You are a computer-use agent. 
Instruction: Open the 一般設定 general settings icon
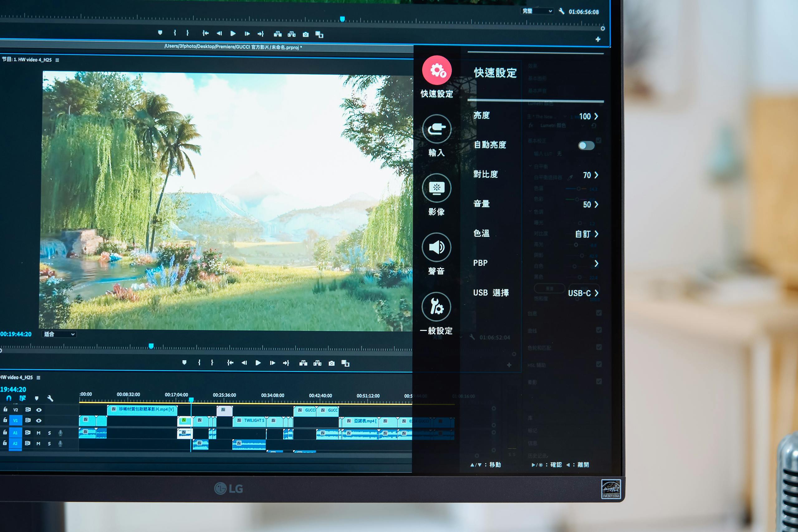(x=436, y=307)
